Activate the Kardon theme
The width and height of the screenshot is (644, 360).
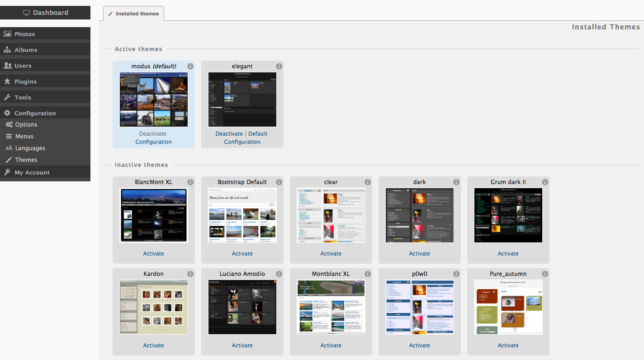[153, 345]
